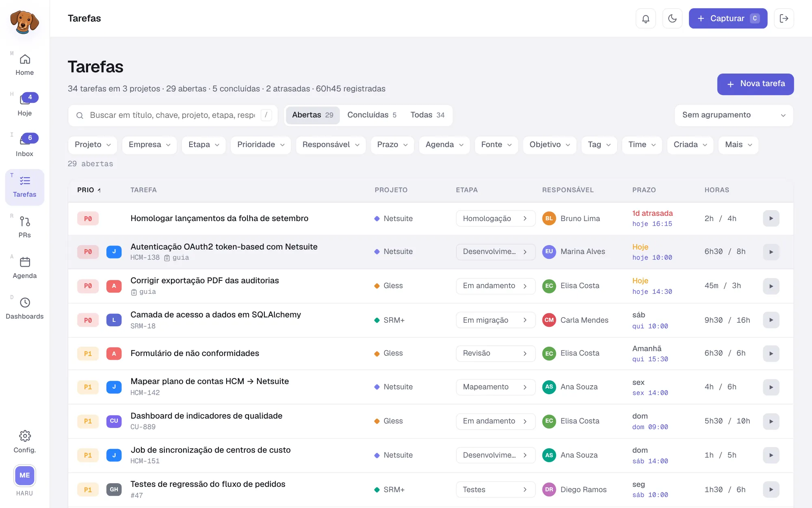This screenshot has height=508, width=812.
Task: Start timer for Autenticação OAuth2 task
Action: (x=771, y=252)
